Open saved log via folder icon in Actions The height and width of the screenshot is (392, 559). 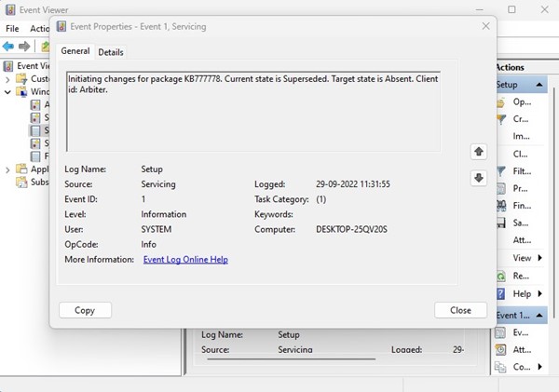501,101
